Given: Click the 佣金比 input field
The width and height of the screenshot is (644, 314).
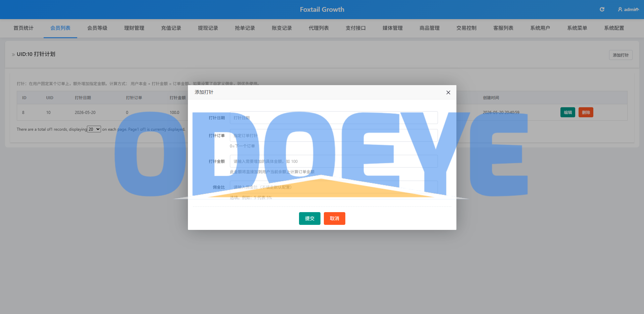Looking at the screenshot, I should point(334,187).
